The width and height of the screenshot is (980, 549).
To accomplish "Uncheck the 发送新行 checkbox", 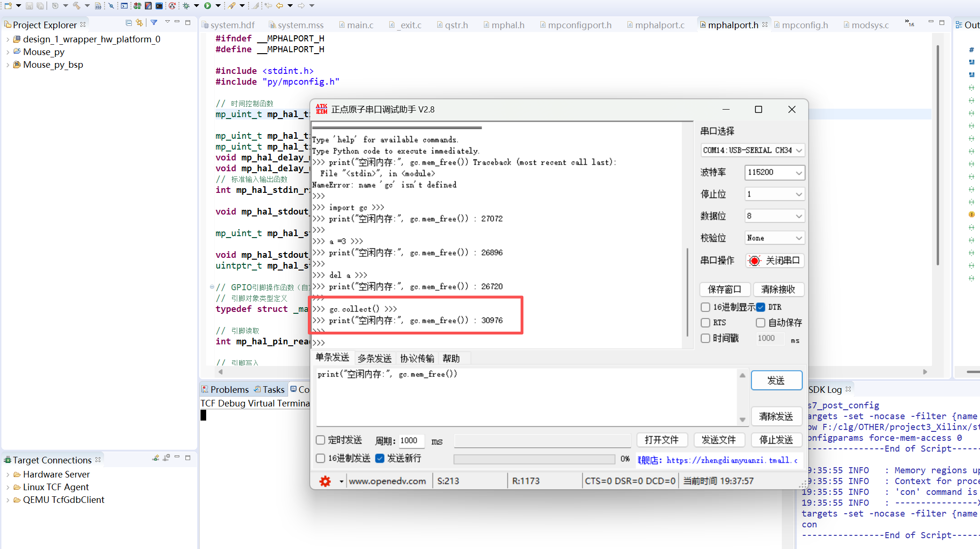I will [380, 458].
